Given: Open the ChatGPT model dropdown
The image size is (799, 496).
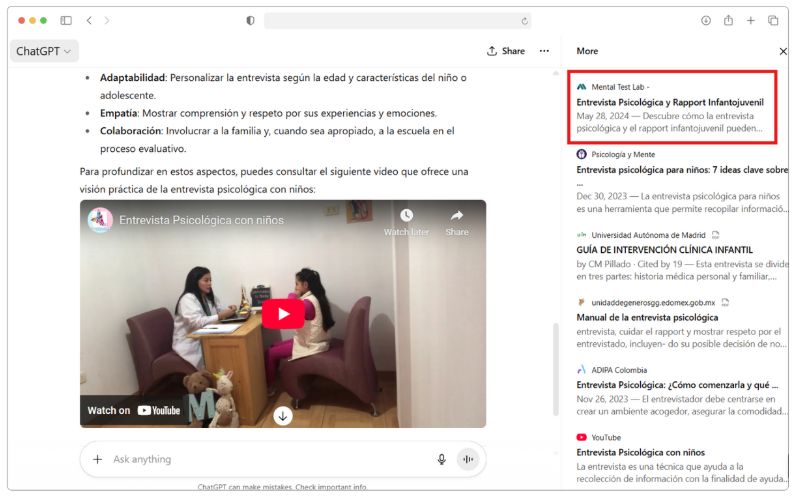Looking at the screenshot, I should pyautogui.click(x=44, y=51).
